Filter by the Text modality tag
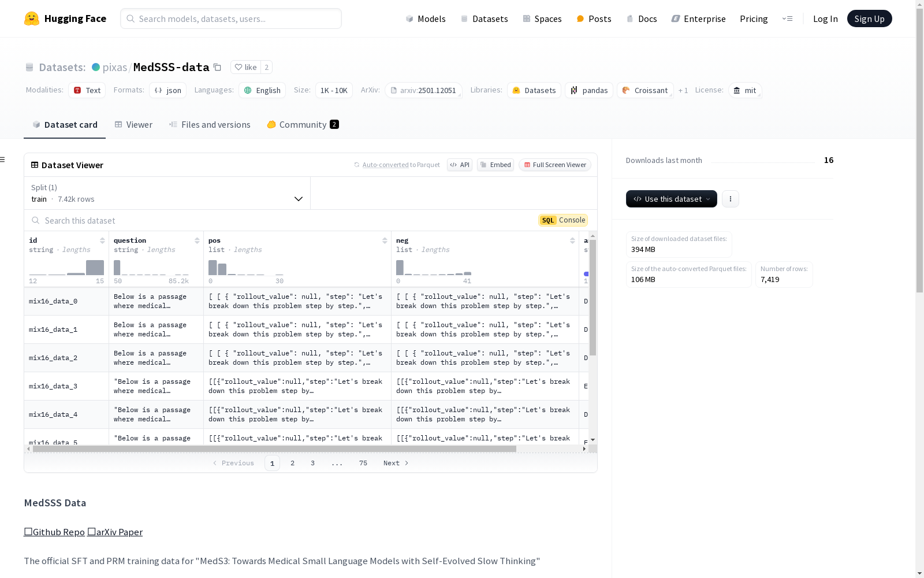 (87, 90)
